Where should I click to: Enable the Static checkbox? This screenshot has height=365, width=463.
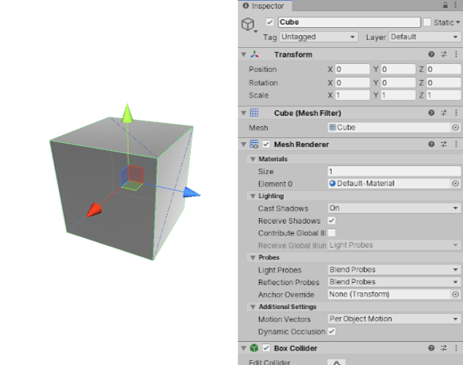(427, 22)
